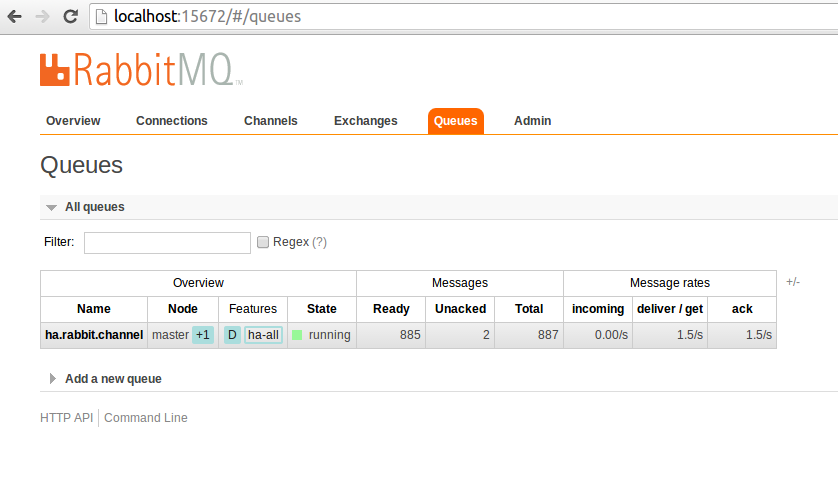Viewport: 838px width, 488px height.
Task: Click the Messages group header
Action: pyautogui.click(x=460, y=283)
